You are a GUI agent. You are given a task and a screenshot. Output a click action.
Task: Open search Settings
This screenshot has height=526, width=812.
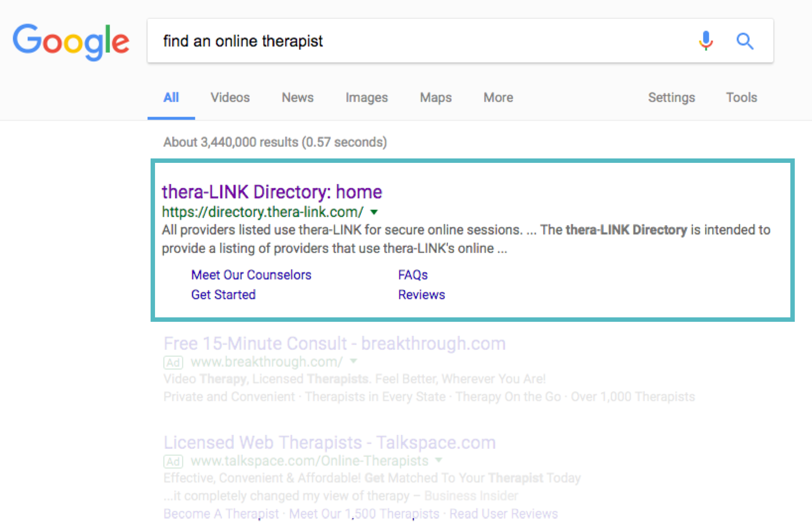672,98
